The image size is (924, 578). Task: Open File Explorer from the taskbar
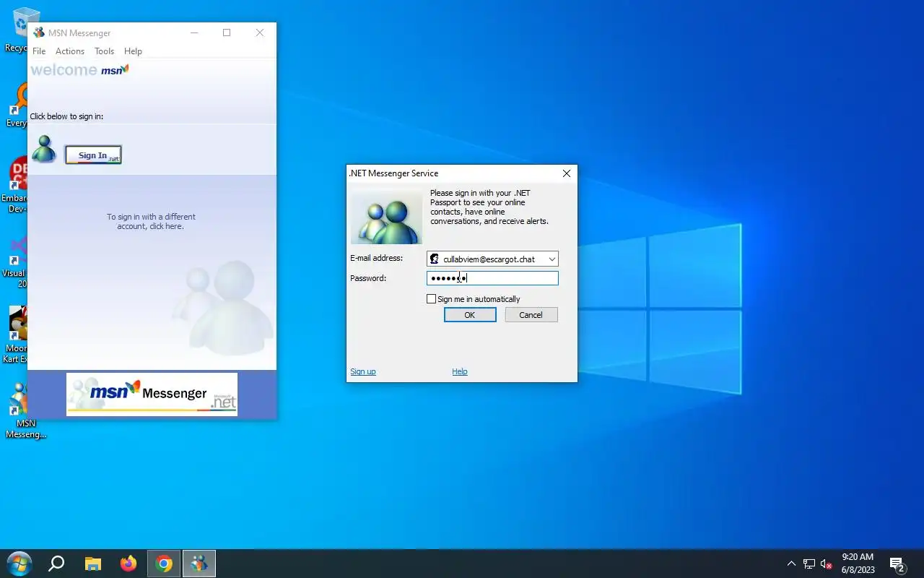92,564
